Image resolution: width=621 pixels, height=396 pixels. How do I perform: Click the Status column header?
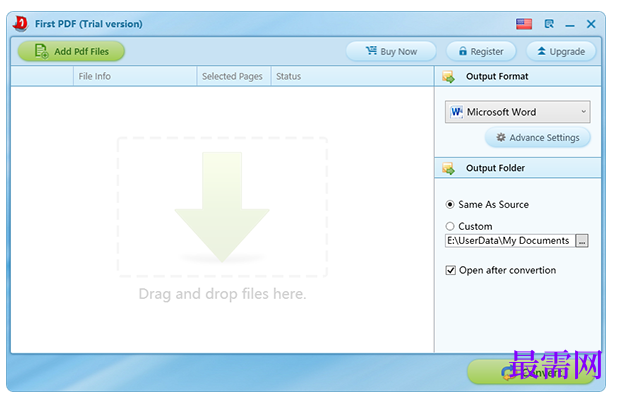pos(352,76)
